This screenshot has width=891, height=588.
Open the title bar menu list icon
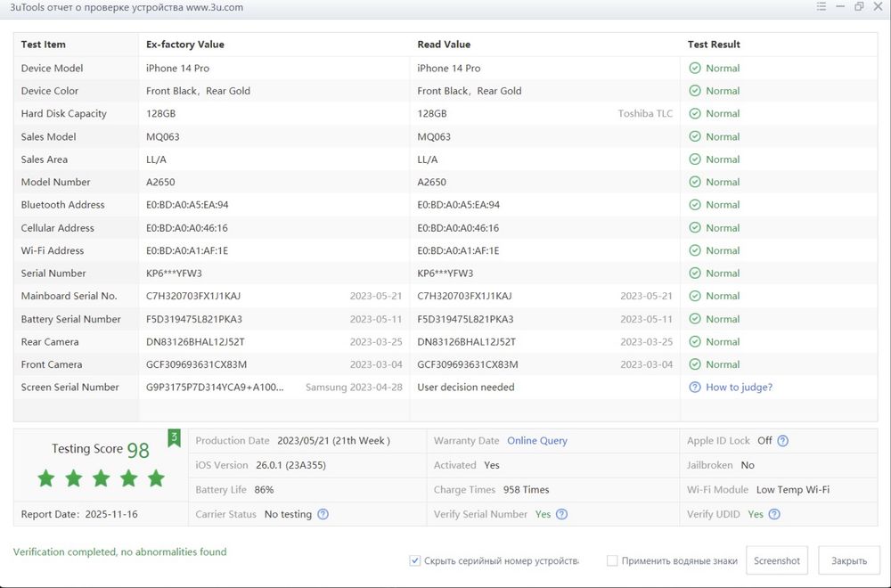[822, 7]
